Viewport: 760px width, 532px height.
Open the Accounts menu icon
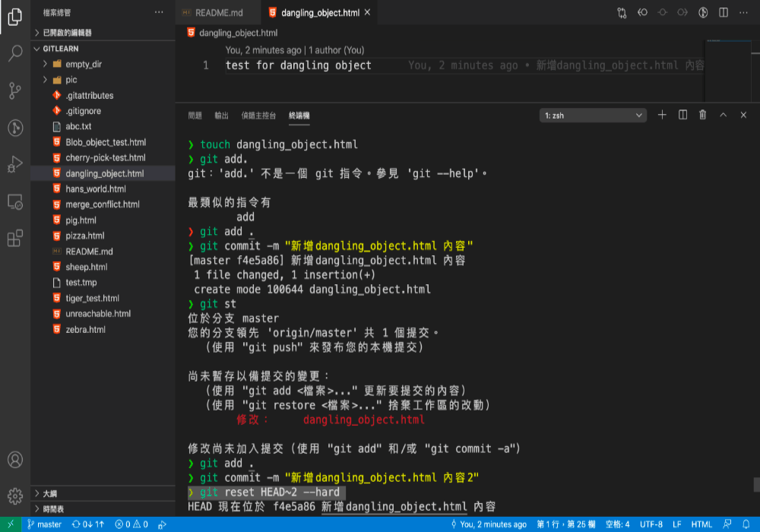[15, 459]
